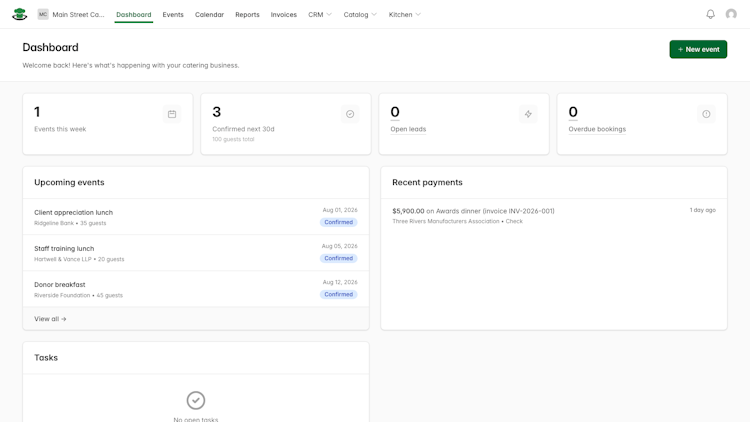Open the Reports tab
750x422 pixels.
(247, 14)
